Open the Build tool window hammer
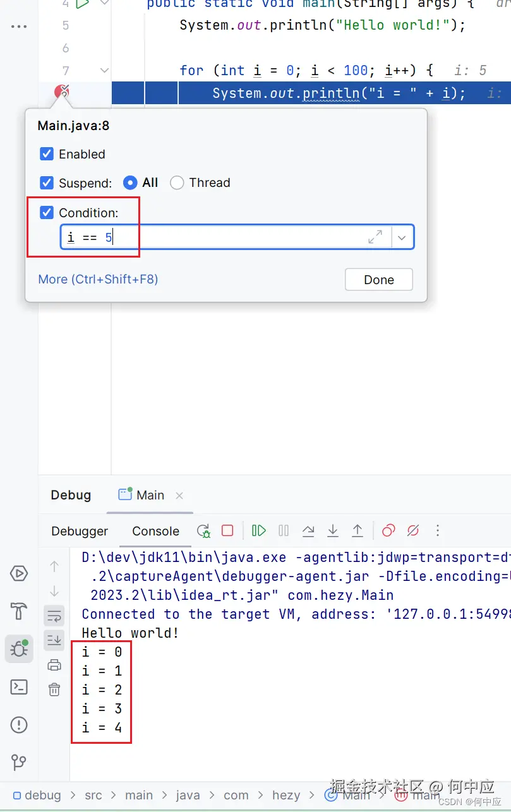Screen dimensions: 511x812 point(19,611)
